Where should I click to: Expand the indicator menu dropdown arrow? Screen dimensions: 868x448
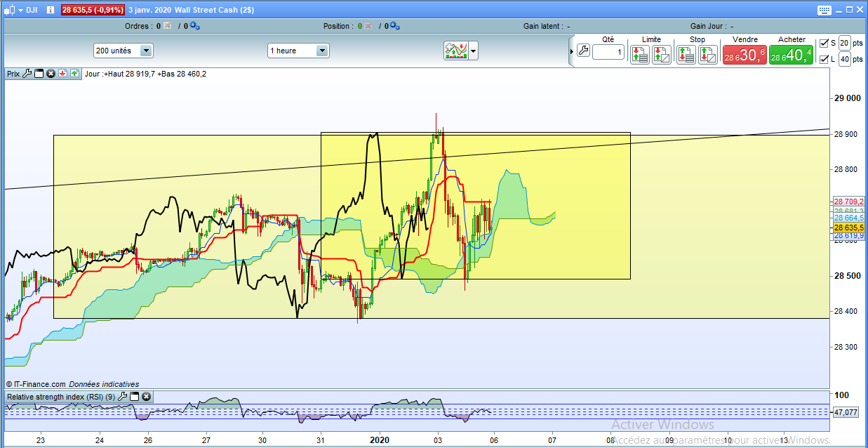pyautogui.click(x=474, y=51)
